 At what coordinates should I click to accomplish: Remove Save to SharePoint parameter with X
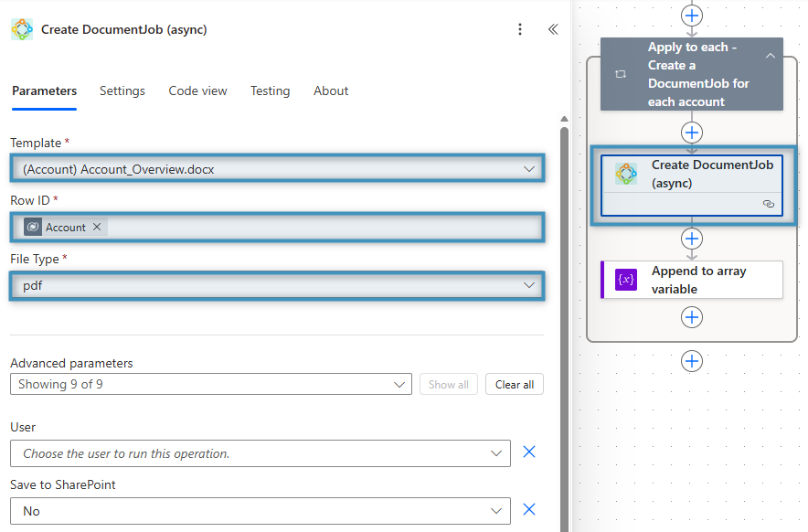coord(528,510)
